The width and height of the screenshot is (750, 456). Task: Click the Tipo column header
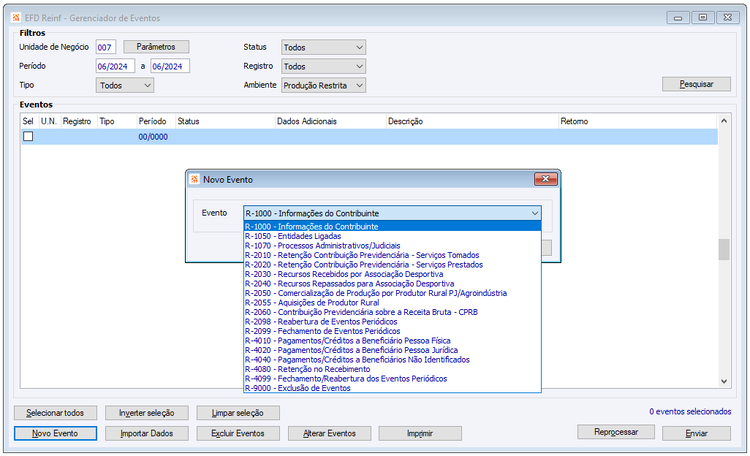[x=116, y=122]
